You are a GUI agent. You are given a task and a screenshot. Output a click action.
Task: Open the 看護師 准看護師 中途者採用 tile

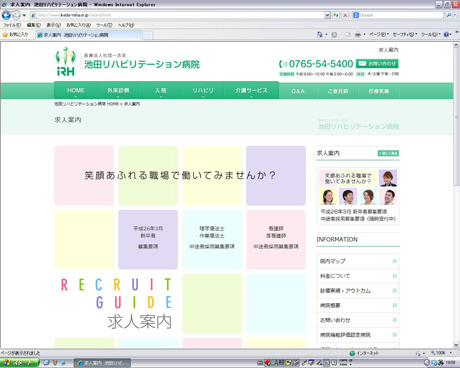point(276,240)
